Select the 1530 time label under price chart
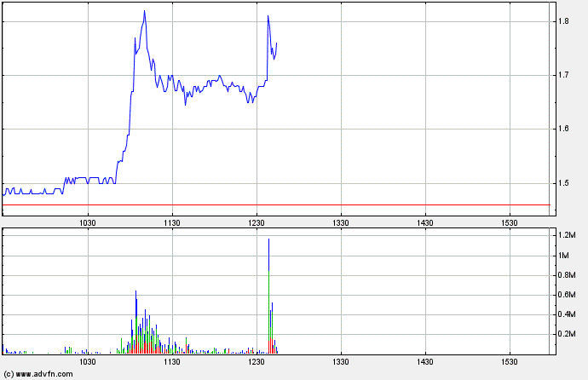 click(509, 222)
